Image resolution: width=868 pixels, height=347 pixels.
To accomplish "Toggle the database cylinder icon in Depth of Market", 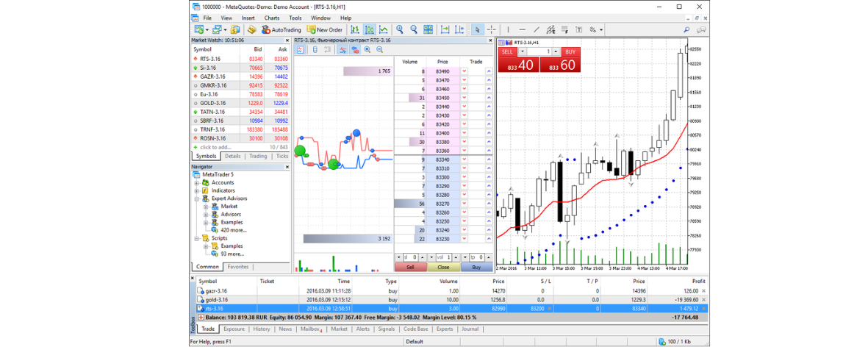I will [x=315, y=49].
